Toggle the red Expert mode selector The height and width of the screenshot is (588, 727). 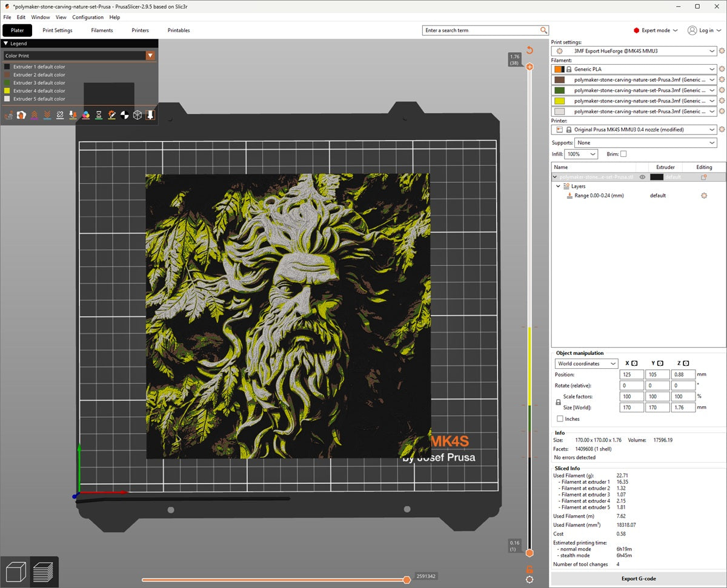point(656,30)
